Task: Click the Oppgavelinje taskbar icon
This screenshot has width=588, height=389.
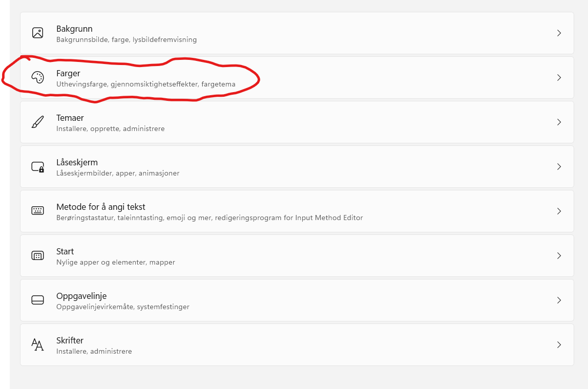Action: point(37,300)
